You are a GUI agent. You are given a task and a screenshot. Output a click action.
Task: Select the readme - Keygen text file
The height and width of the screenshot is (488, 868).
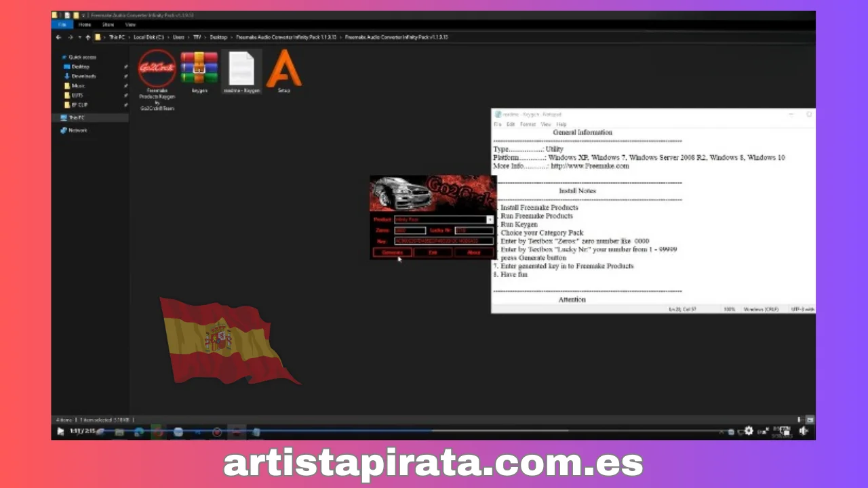point(241,71)
